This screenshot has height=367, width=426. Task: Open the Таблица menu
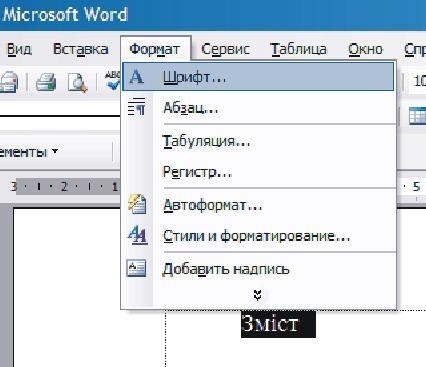(x=298, y=49)
